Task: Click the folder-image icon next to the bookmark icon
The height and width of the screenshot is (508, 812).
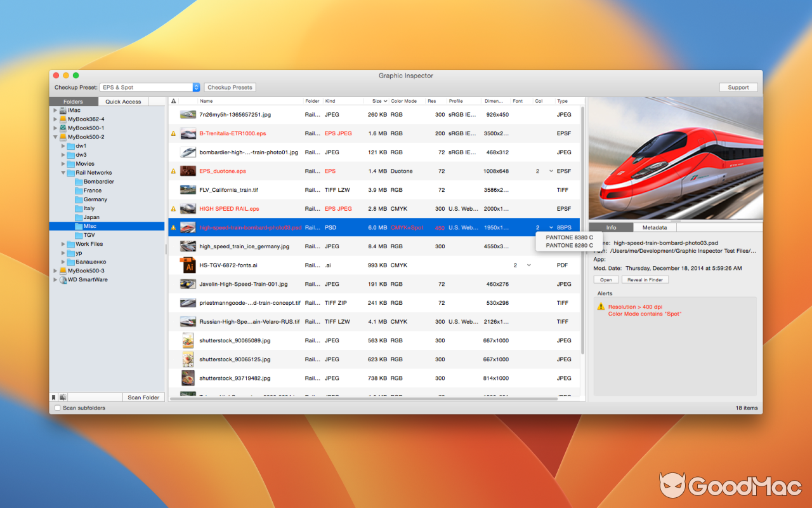Action: (x=62, y=396)
